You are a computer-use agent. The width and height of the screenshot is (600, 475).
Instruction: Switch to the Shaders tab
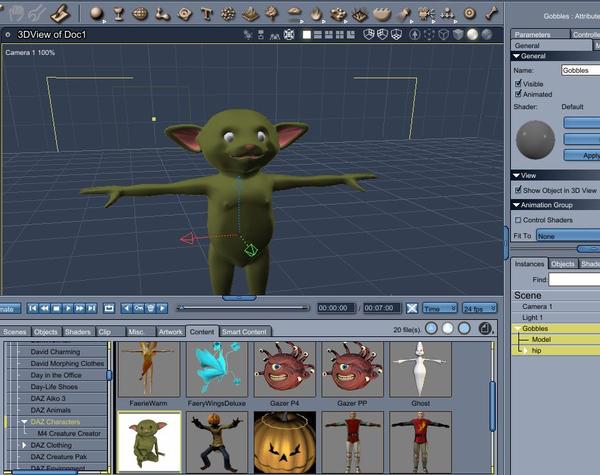[78, 332]
